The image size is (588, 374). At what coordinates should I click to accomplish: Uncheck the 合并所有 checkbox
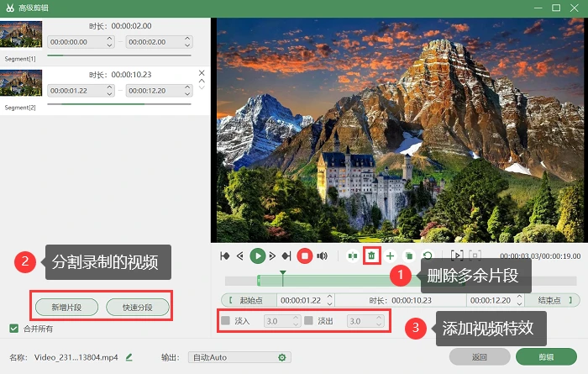tap(14, 329)
